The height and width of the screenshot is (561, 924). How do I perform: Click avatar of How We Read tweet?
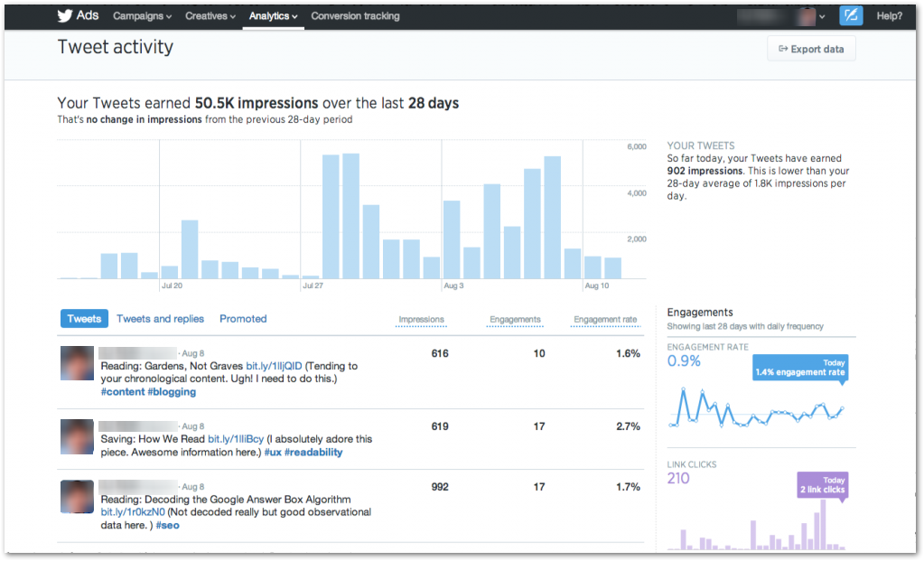[x=77, y=436]
